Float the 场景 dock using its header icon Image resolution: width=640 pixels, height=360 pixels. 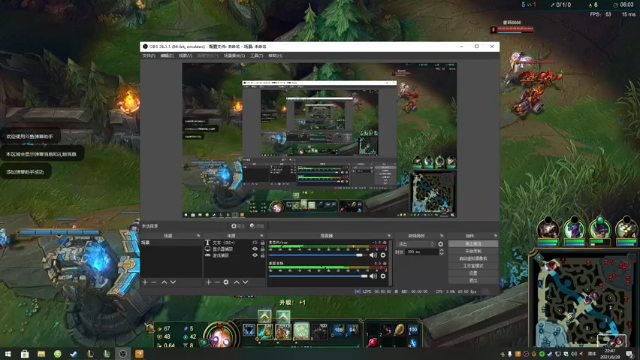(198, 236)
